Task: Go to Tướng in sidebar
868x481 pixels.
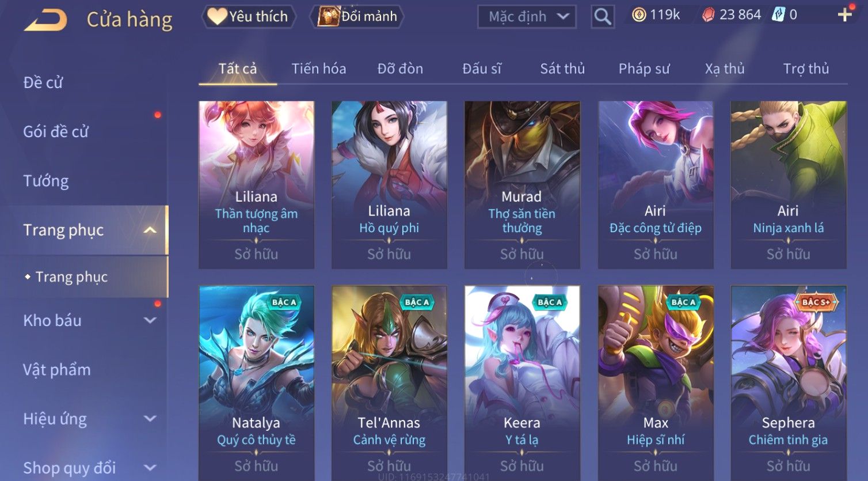Action: click(x=45, y=181)
